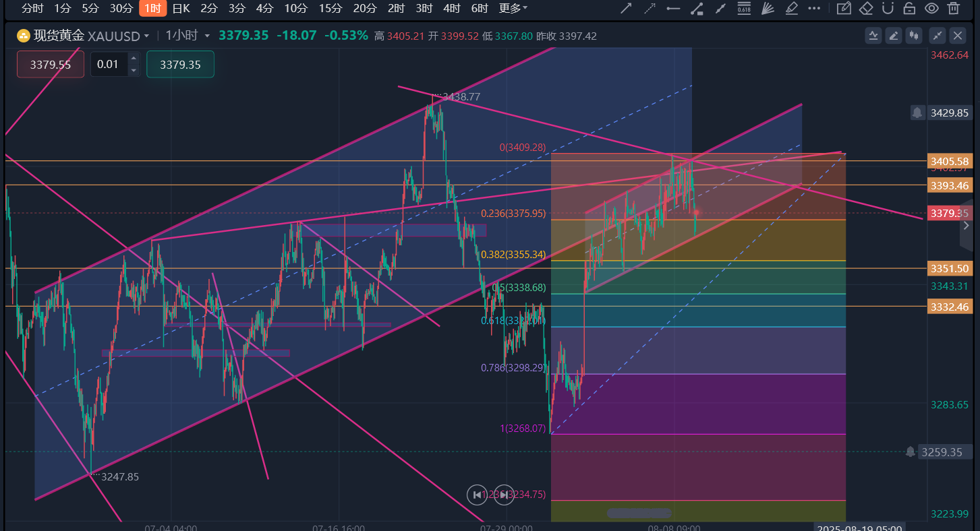The height and width of the screenshot is (531, 980).
Task: Select the 0.618 Fibonacci retracement tool
Action: (744, 9)
